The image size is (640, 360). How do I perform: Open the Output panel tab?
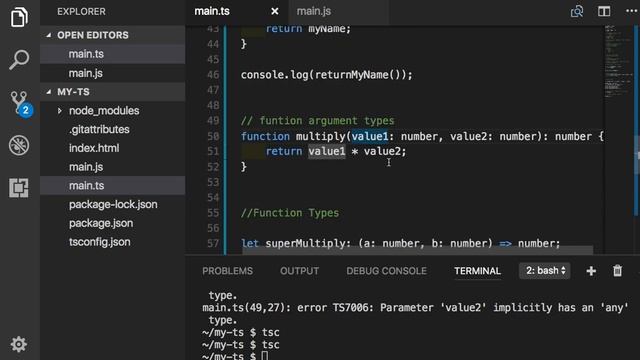(299, 271)
